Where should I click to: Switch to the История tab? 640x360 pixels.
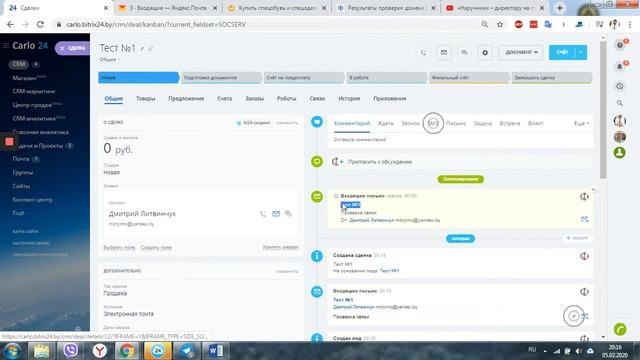(349, 99)
